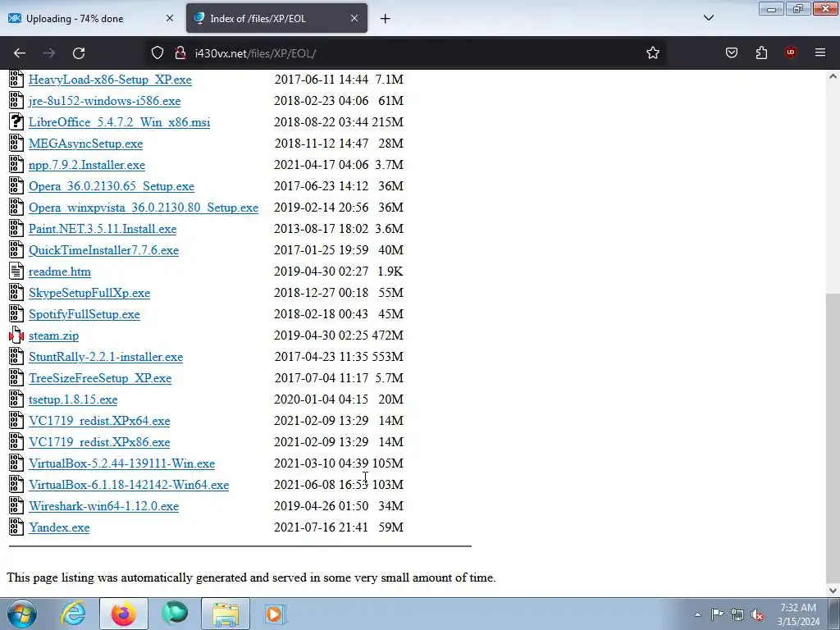Open the Yandex.exe link
The height and width of the screenshot is (630, 840).
point(59,527)
